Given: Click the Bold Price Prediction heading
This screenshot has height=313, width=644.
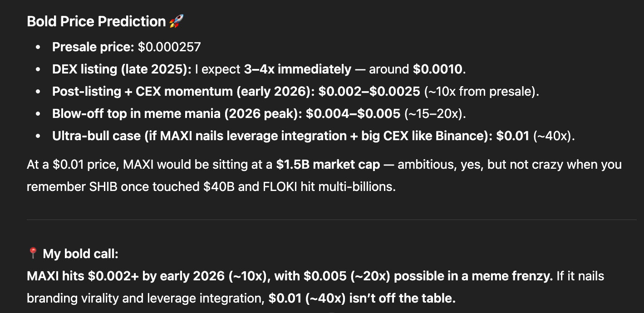Looking at the screenshot, I should pos(96,21).
